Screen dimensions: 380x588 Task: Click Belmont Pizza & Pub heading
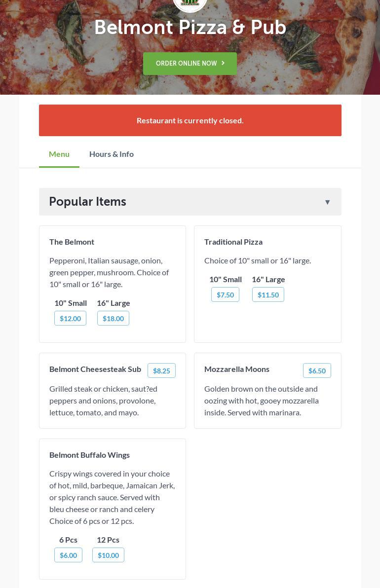(190, 28)
